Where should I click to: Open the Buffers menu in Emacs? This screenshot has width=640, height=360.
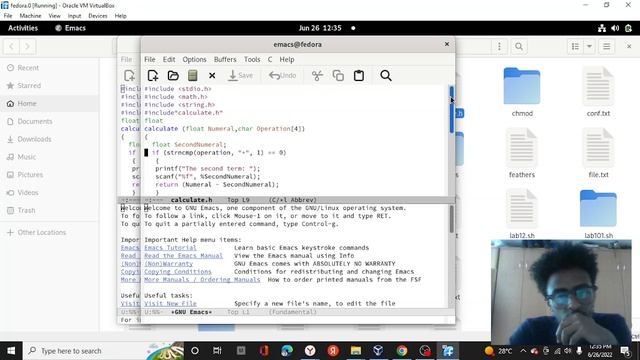(x=225, y=59)
